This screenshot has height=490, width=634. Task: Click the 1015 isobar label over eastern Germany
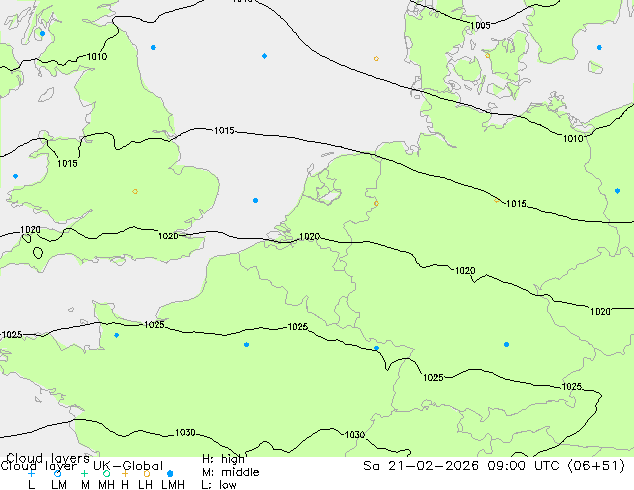516,203
